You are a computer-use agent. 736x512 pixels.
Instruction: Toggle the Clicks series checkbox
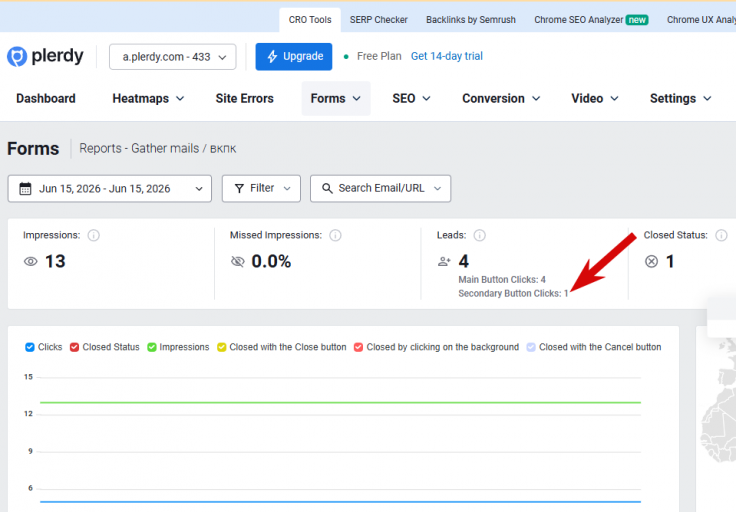[x=30, y=347]
